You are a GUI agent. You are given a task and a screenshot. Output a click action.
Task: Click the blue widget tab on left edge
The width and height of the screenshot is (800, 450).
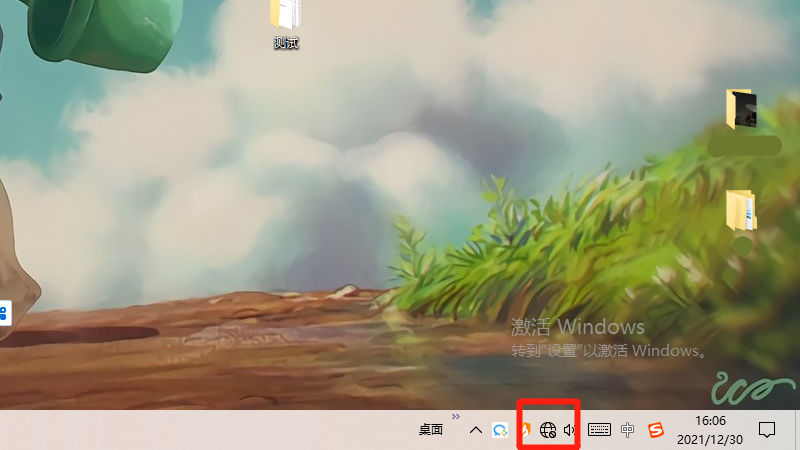click(x=4, y=313)
